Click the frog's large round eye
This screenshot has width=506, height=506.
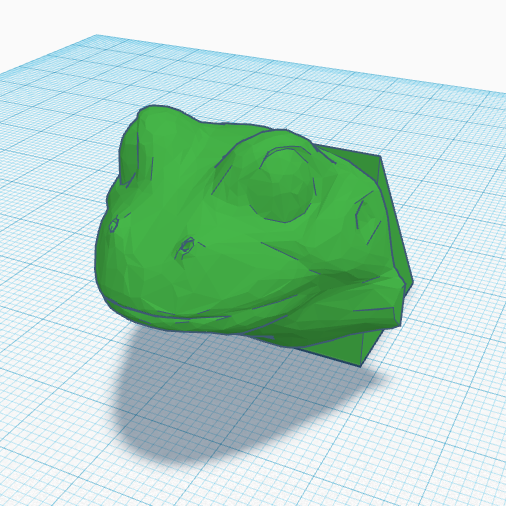tap(281, 185)
